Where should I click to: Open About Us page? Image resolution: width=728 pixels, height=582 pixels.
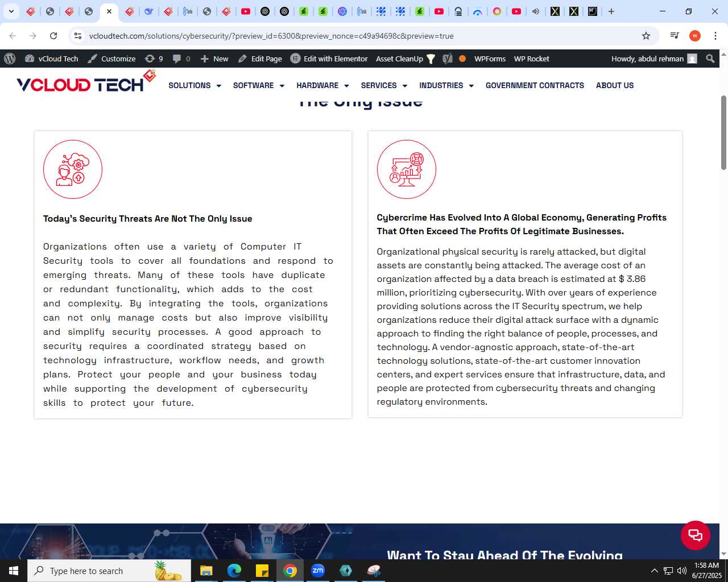(x=615, y=85)
